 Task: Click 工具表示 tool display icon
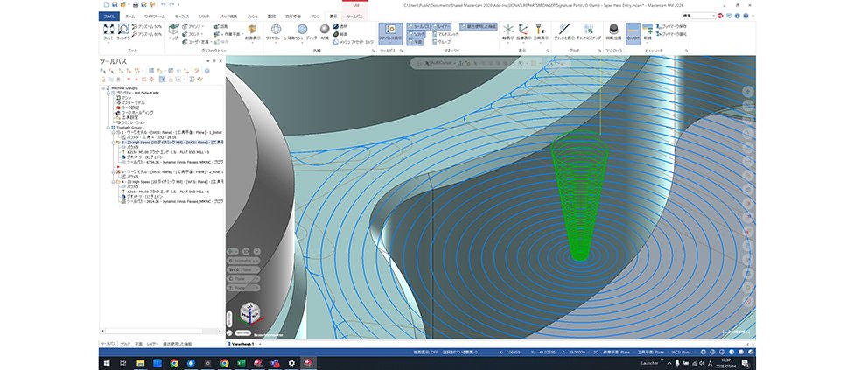click(541, 30)
